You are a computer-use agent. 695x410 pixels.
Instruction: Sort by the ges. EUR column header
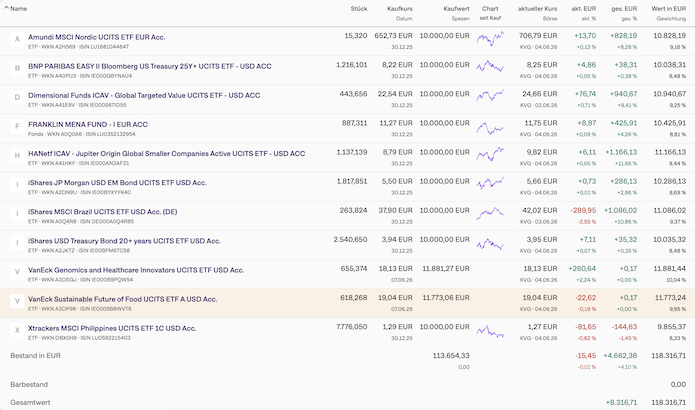click(624, 8)
